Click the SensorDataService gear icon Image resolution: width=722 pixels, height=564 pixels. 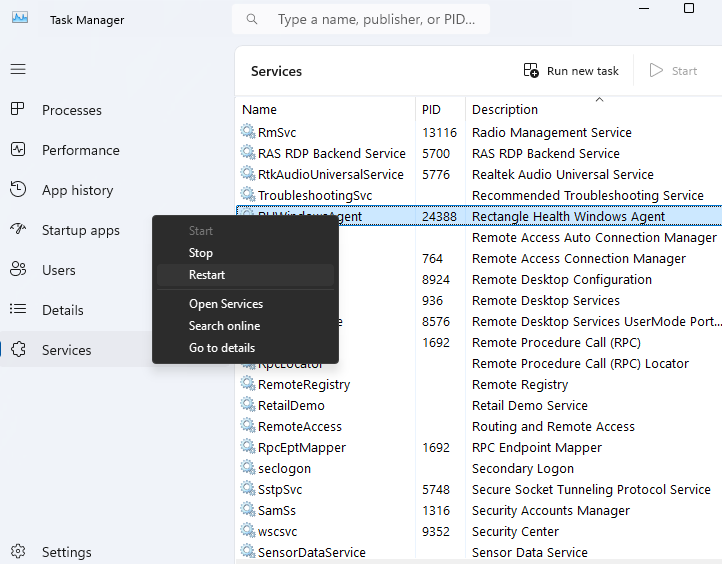click(248, 552)
